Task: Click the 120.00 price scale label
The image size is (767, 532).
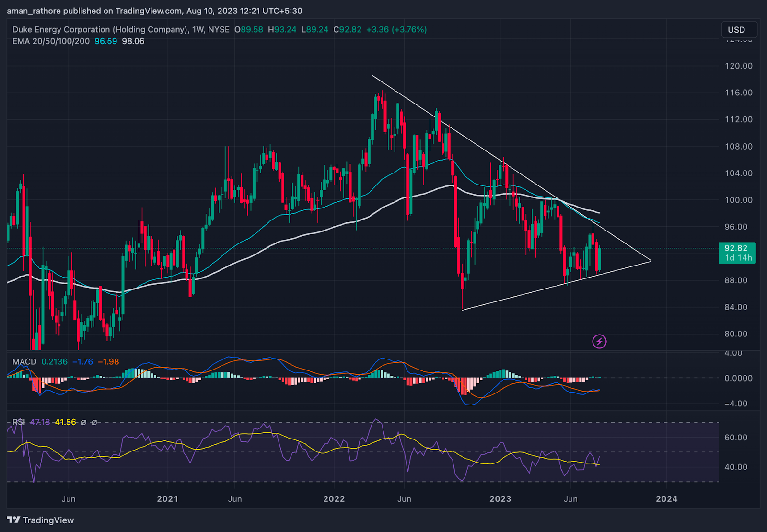Action: (x=739, y=66)
